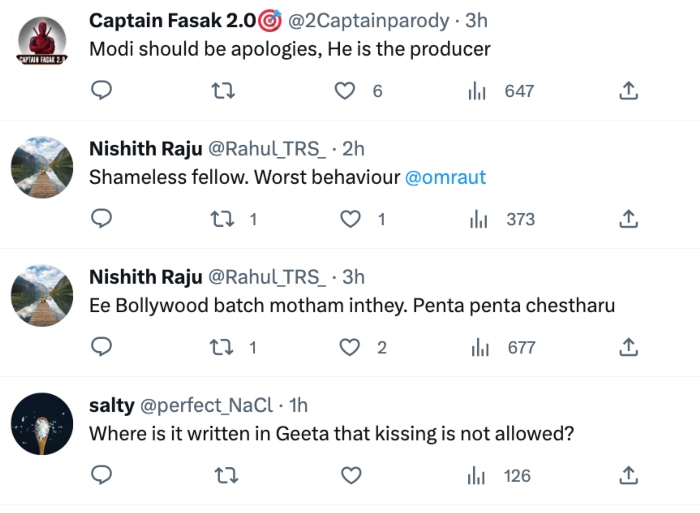Share the Bollywood batch tweet
The image size is (700, 513).
tap(628, 347)
